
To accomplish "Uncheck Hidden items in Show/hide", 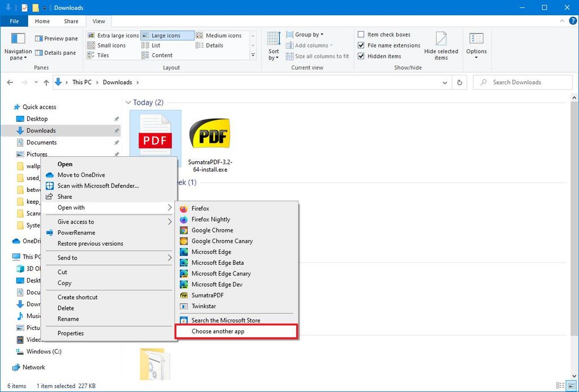I will click(x=360, y=56).
